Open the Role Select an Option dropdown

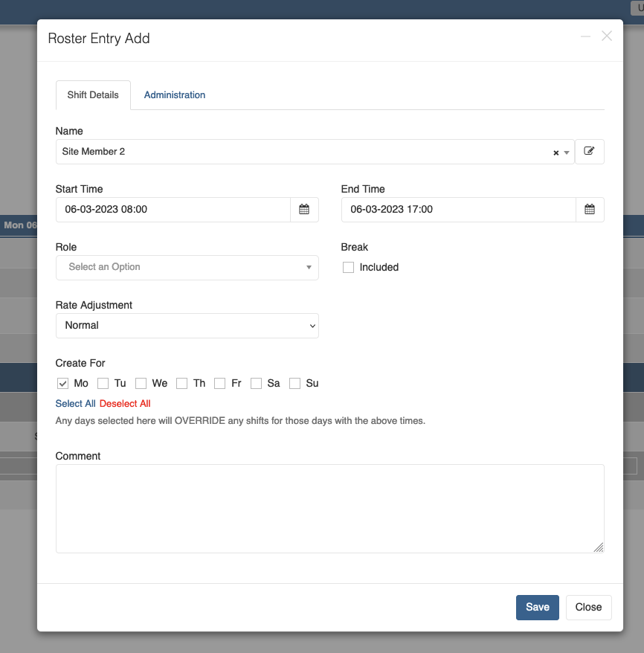(x=187, y=267)
